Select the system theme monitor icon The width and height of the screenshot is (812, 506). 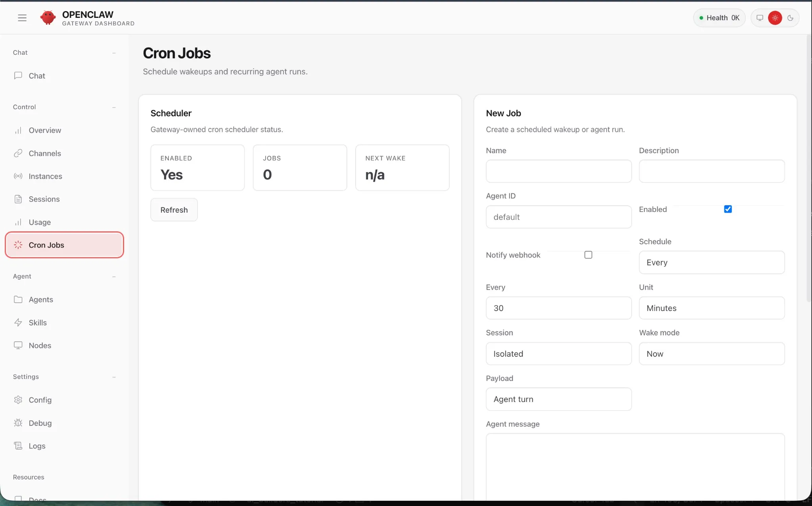(x=760, y=18)
